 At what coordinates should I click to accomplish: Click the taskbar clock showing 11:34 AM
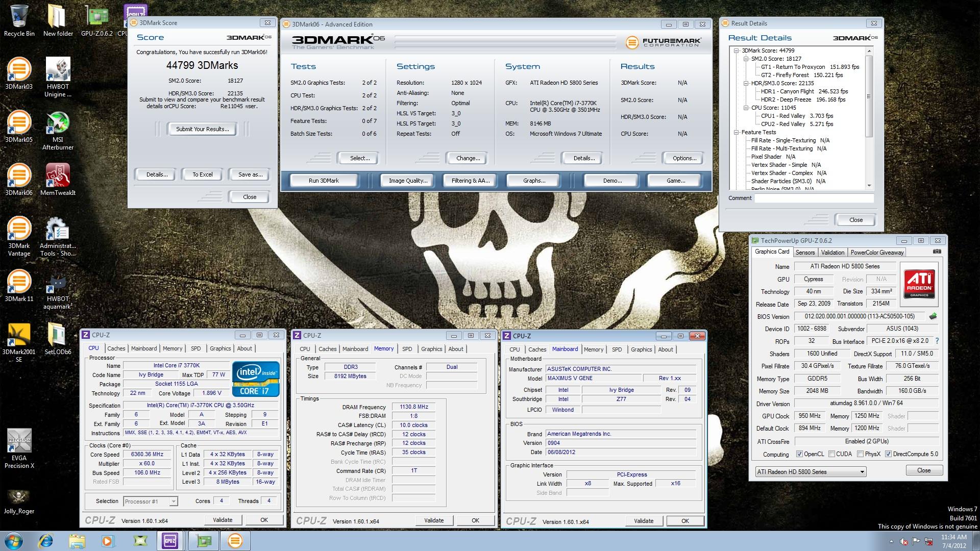pyautogui.click(x=953, y=541)
